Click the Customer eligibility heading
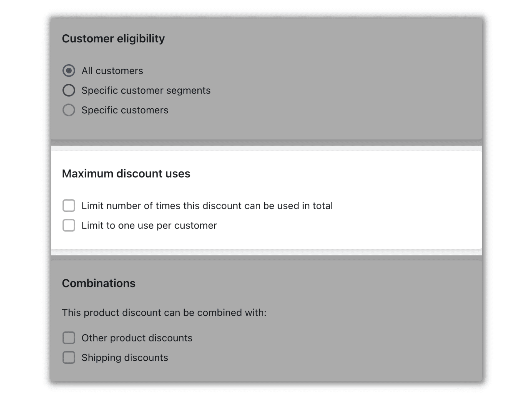532x400 pixels. pyautogui.click(x=114, y=38)
